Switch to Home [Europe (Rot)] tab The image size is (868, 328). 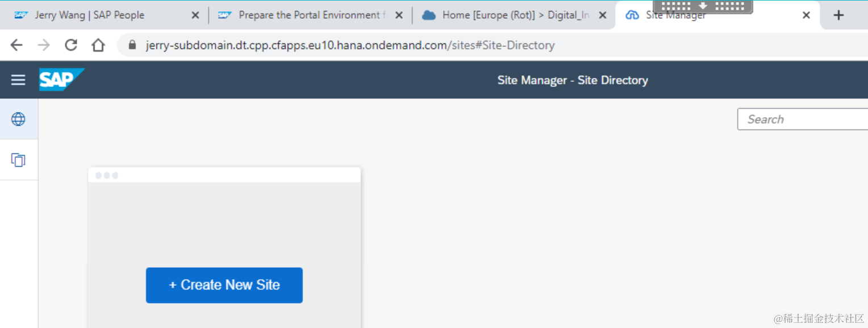tap(514, 15)
